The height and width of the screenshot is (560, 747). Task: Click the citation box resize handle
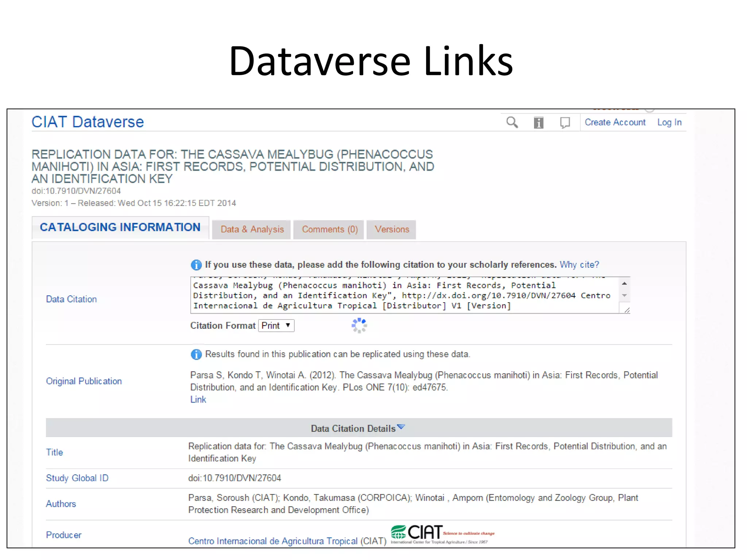(x=627, y=310)
